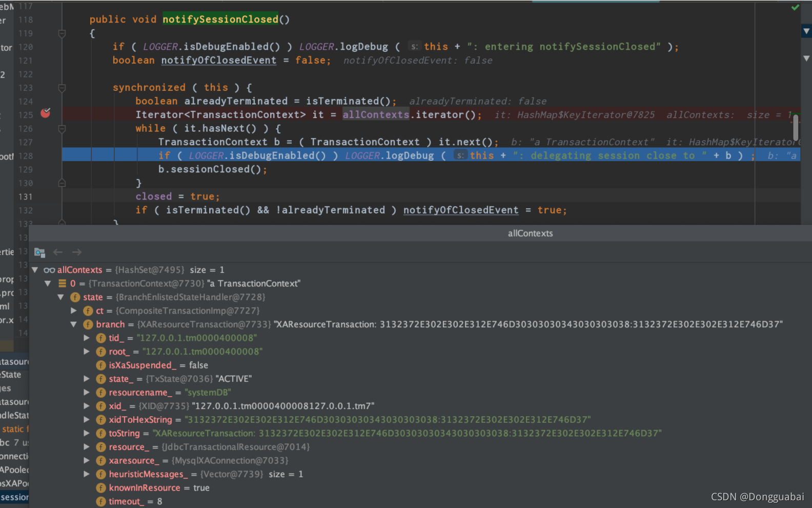Viewport: 812px width, 508px height.
Task: Expand the resourcename_ field
Action: pyautogui.click(x=87, y=393)
